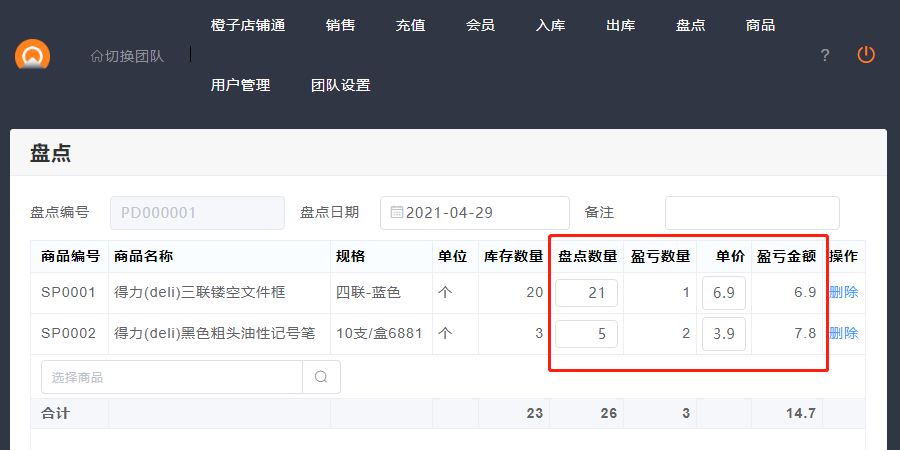This screenshot has height=450, width=900.
Task: Edit the 盘点数量 field for SP0001
Action: click(586, 292)
